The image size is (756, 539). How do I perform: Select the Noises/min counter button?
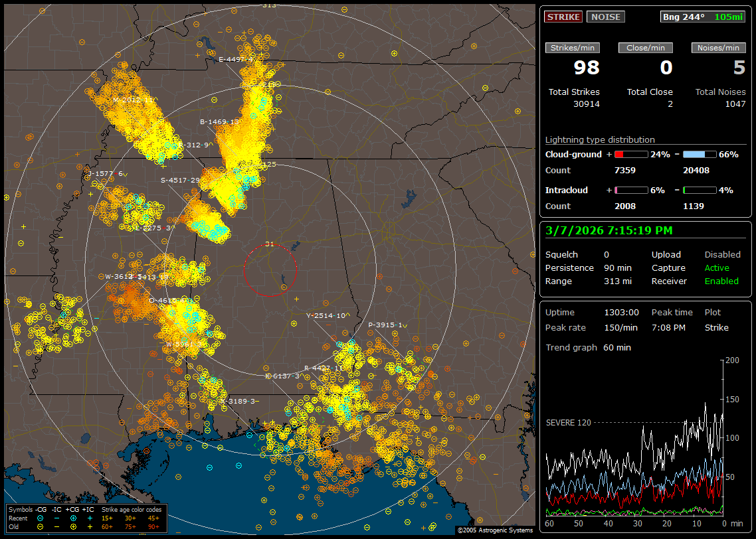718,48
